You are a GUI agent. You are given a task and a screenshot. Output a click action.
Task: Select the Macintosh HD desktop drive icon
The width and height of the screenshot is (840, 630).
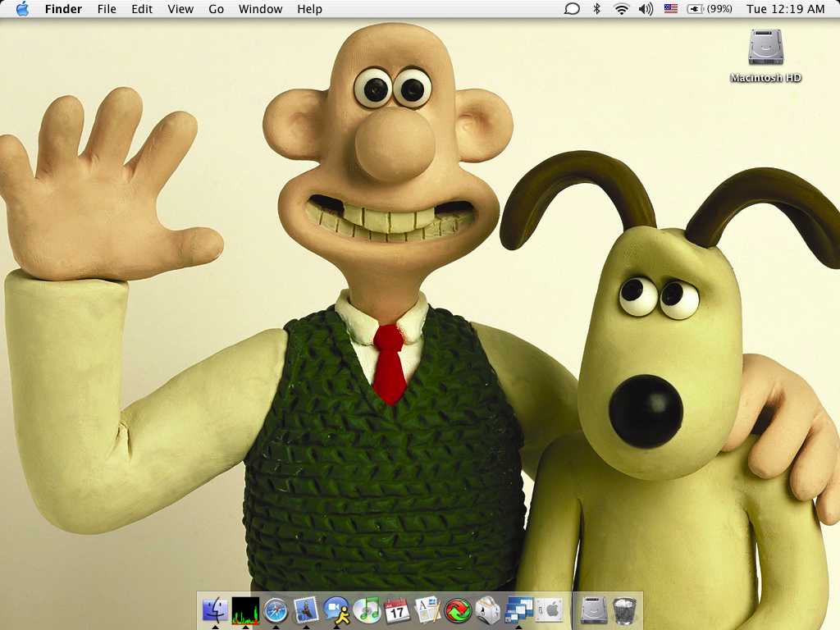[x=765, y=47]
